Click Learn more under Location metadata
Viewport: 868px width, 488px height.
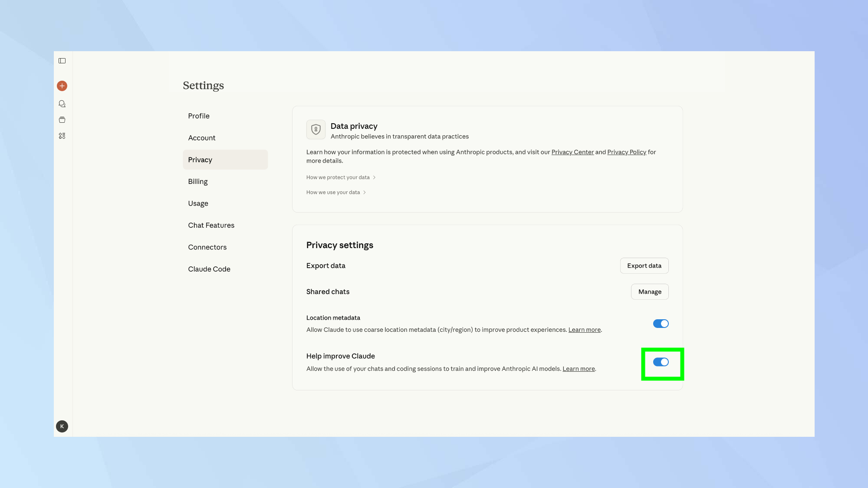[584, 330]
